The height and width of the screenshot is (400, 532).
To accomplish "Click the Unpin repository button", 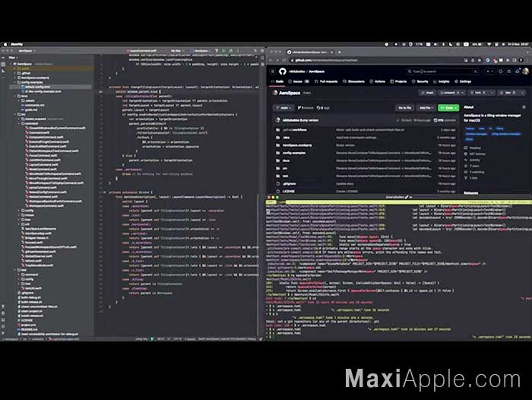I will 427,93.
